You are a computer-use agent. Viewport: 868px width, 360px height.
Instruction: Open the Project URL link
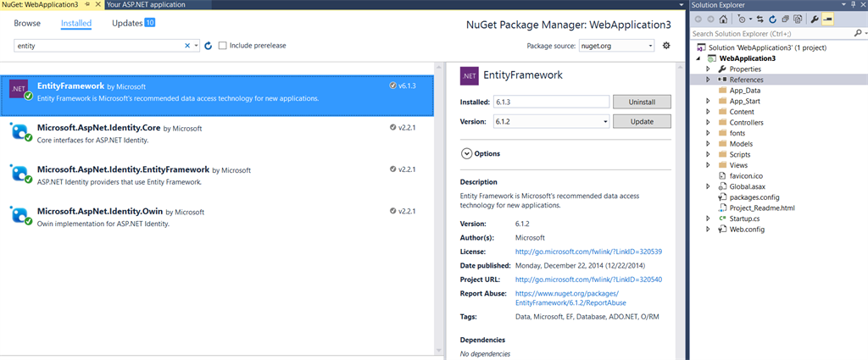[x=588, y=279]
